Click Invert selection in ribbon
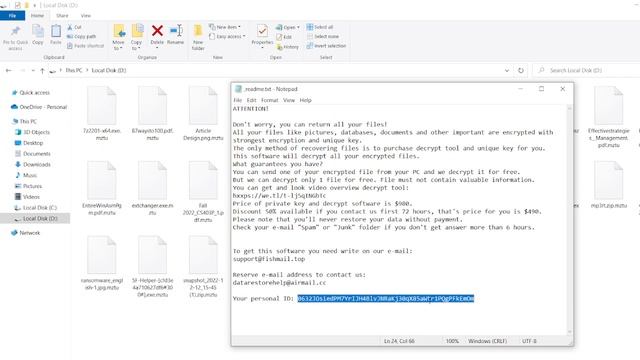 pos(326,46)
